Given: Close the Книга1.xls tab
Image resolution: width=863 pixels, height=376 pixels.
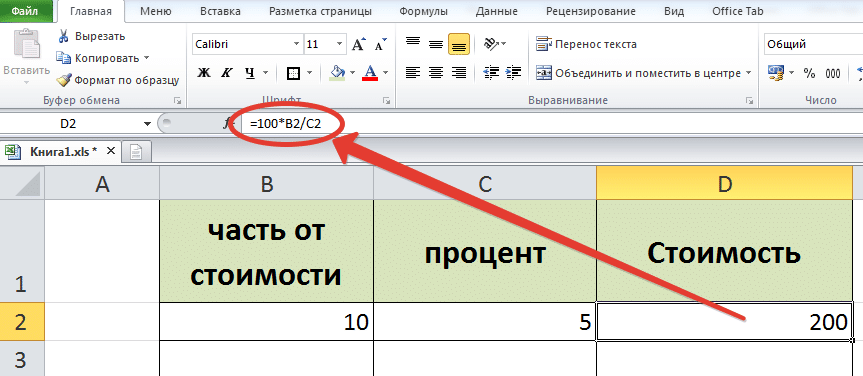Looking at the screenshot, I should tap(111, 150).
